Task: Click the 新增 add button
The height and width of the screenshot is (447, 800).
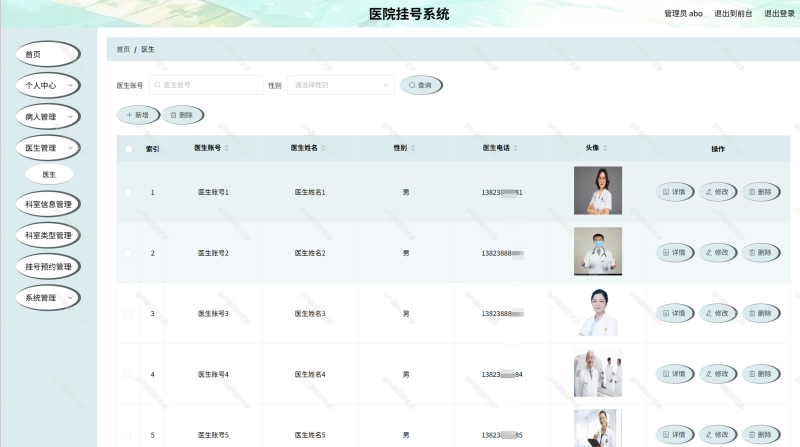Action: click(x=138, y=115)
